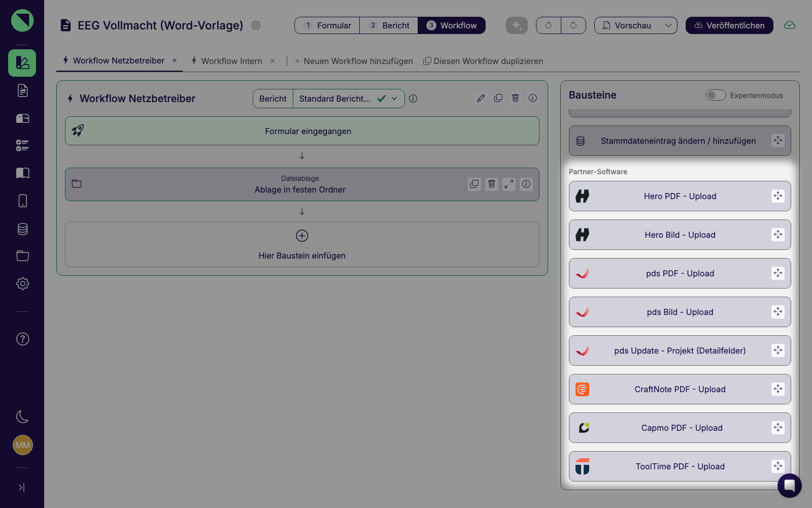Open the MM user avatar
The height and width of the screenshot is (508, 812).
(x=22, y=445)
